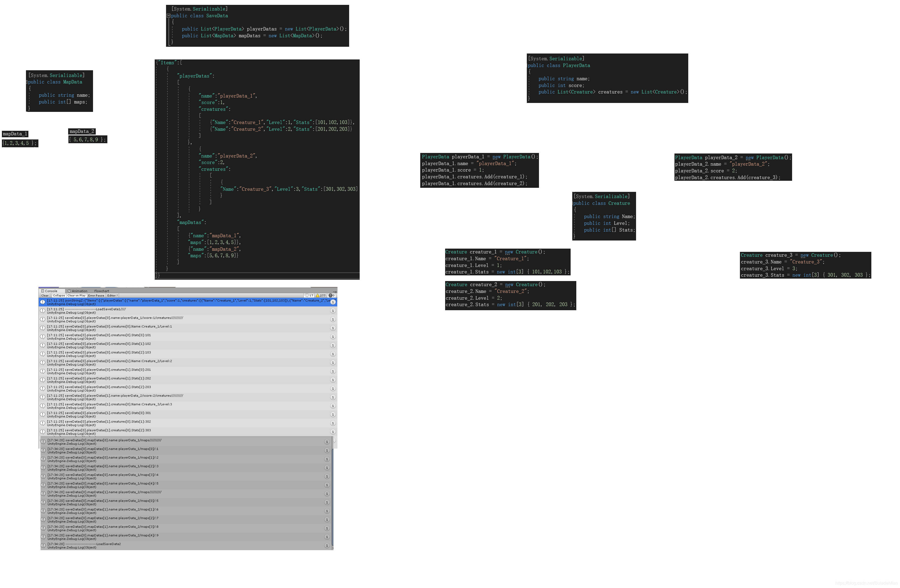This screenshot has width=900, height=588.
Task: Click the clock icon on the Animation tab
Action: (70, 291)
